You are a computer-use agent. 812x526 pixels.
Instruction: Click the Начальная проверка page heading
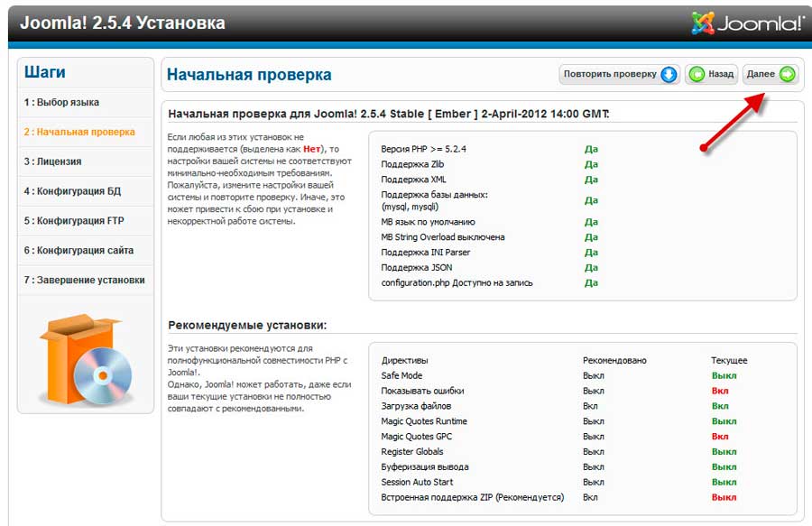pos(249,75)
